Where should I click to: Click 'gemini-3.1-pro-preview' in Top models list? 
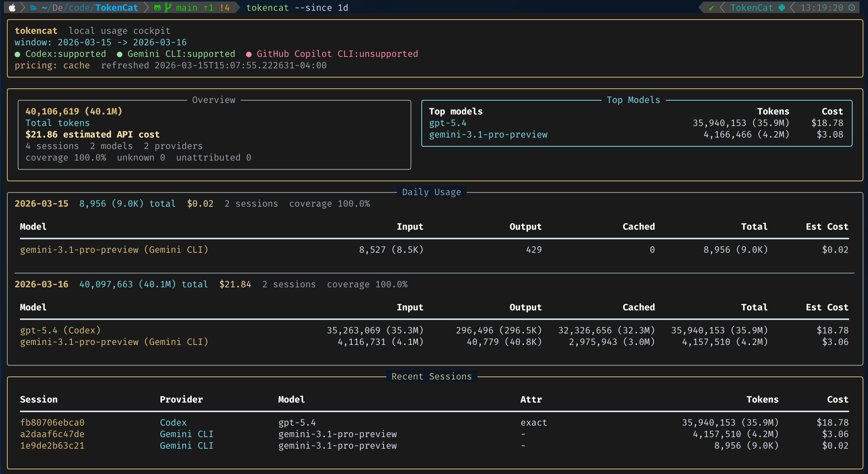point(488,134)
